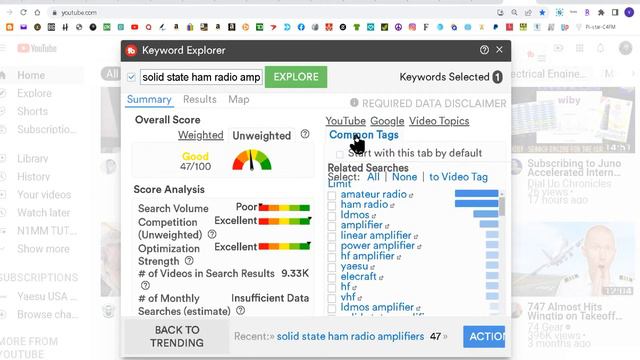Switch to the Results tab

click(200, 99)
